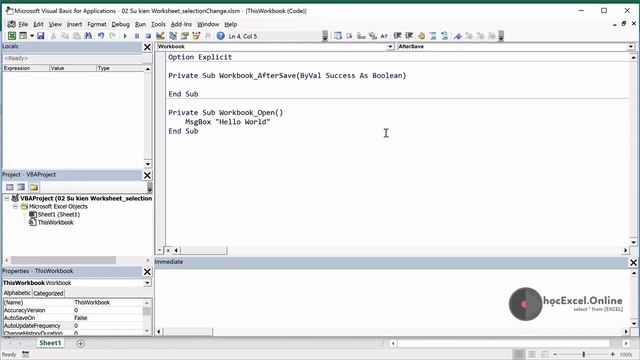
Task: Close the Locals window
Action: [147, 47]
